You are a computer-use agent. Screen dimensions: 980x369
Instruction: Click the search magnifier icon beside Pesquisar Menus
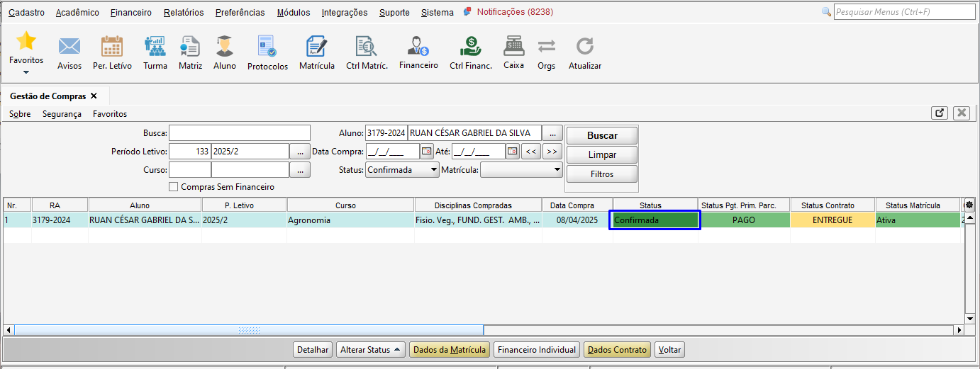(x=826, y=12)
